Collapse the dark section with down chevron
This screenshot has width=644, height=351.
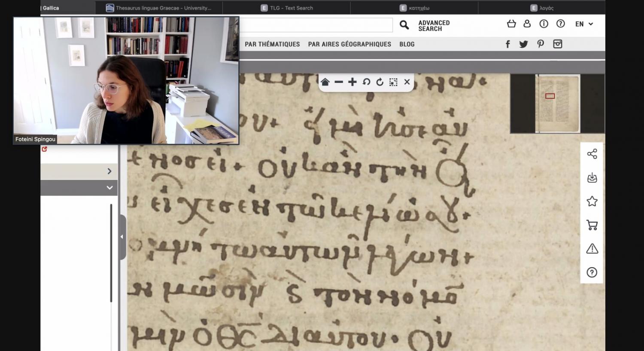(x=109, y=188)
